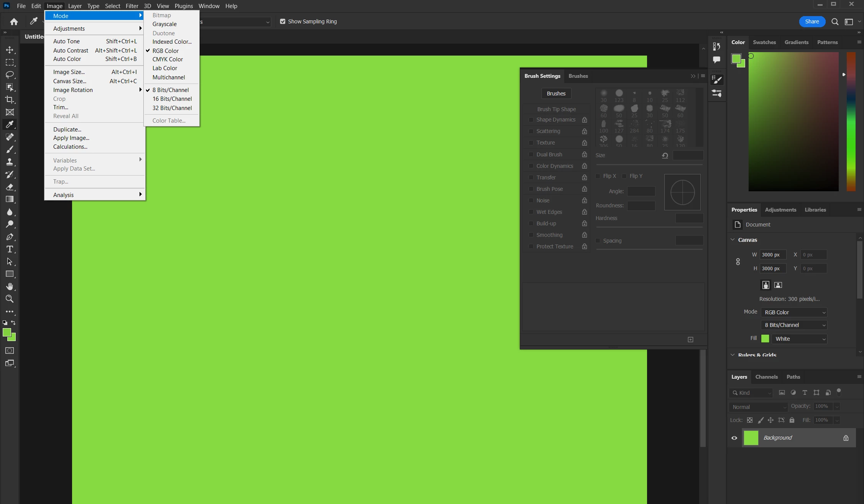This screenshot has height=504, width=864.
Task: Switch to the Channels tab
Action: tap(766, 377)
